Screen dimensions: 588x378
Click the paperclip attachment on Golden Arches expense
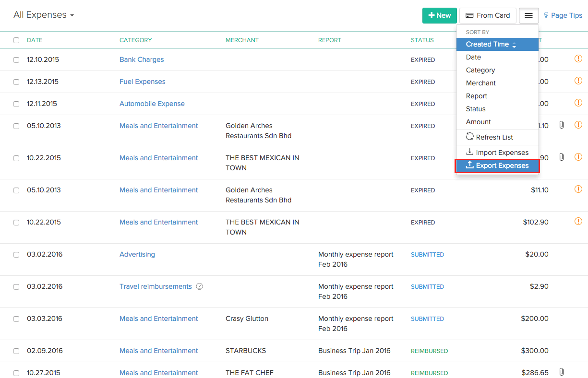coord(562,125)
